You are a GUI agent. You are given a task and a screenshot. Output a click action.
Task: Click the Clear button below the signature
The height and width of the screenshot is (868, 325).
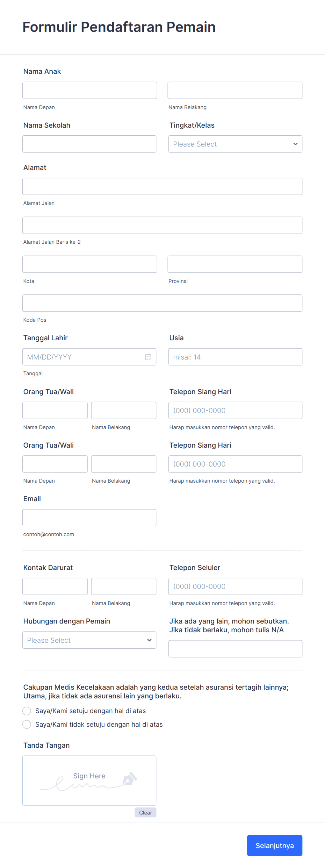pos(145,812)
